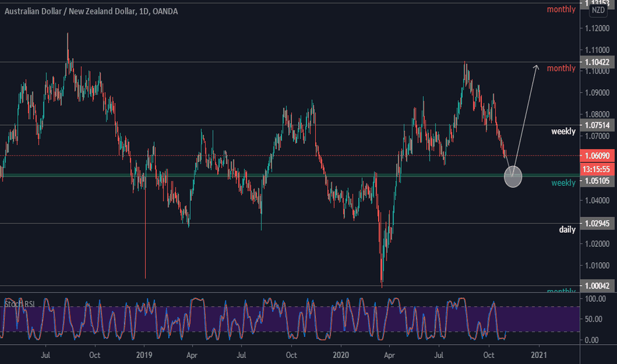Select the green weekly label near 1.05105
617x364 pixels.
[563, 183]
